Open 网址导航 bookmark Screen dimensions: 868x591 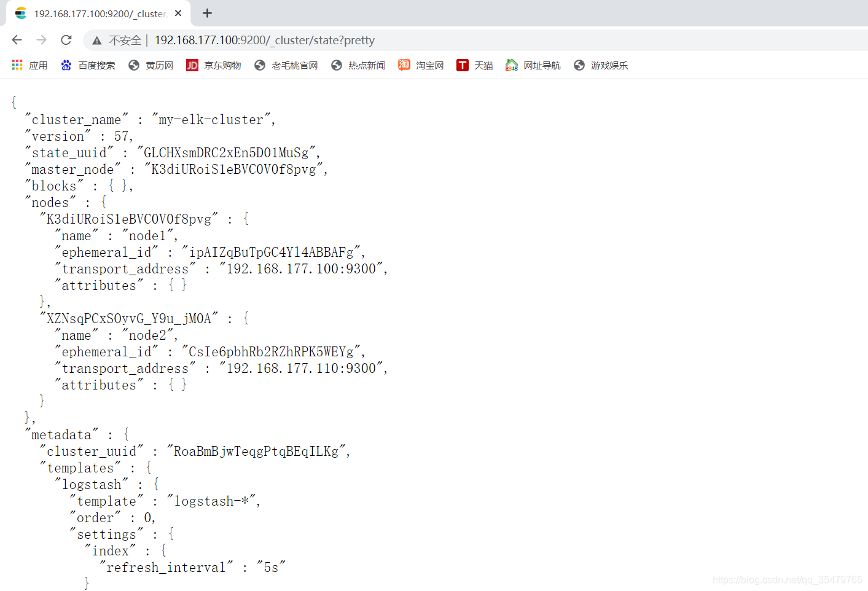point(533,65)
